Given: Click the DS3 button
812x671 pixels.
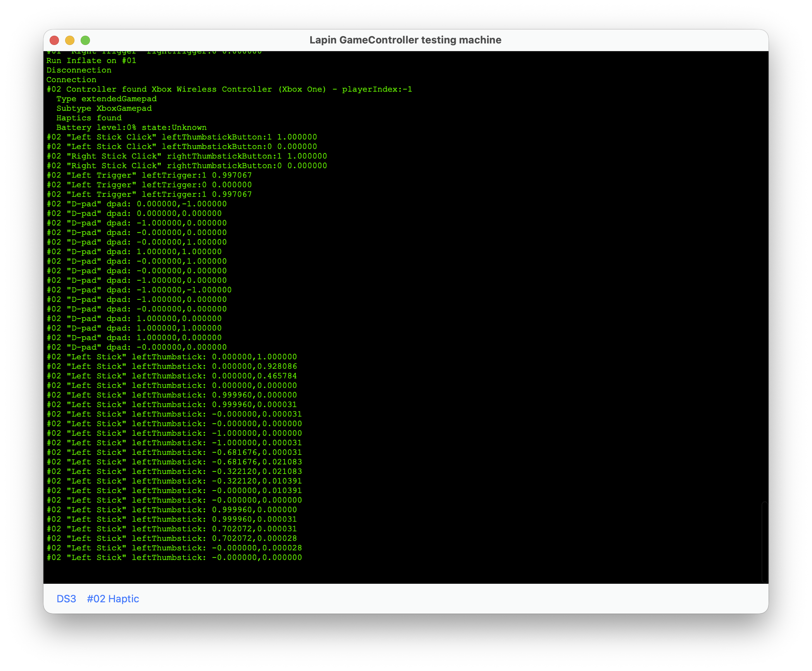Looking at the screenshot, I should 66,599.
